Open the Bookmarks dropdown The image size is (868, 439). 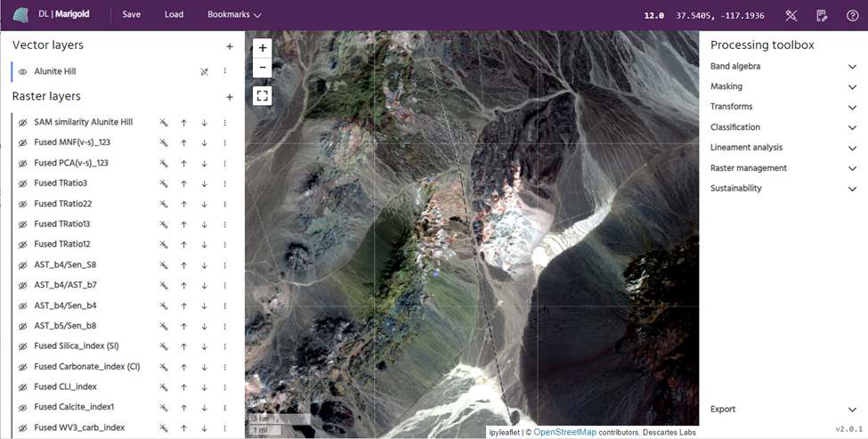coord(234,15)
